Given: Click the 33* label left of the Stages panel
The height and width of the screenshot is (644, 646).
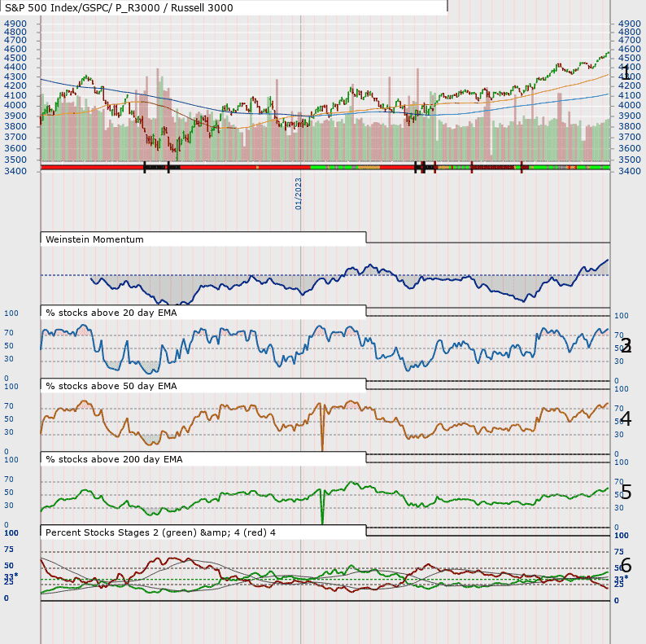Looking at the screenshot, I should (11, 576).
